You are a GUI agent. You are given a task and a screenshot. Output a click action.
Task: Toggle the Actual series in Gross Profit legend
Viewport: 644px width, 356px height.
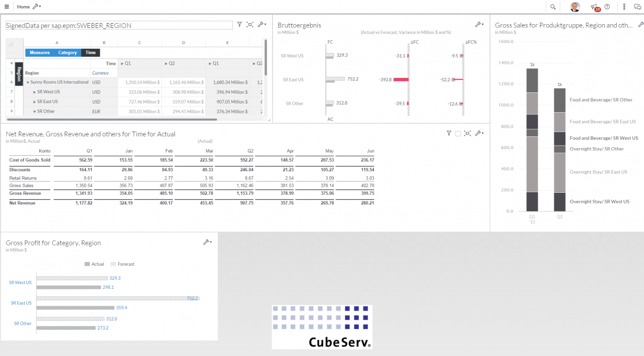click(97, 264)
